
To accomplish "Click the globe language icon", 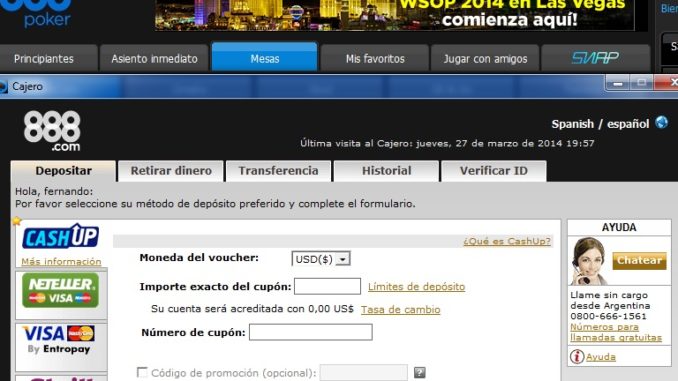I will pyautogui.click(x=661, y=123).
